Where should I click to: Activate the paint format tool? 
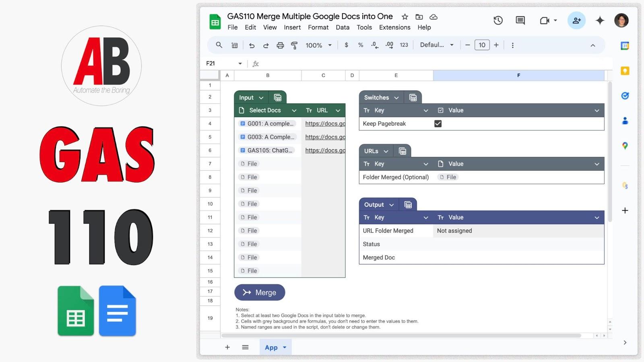point(294,45)
